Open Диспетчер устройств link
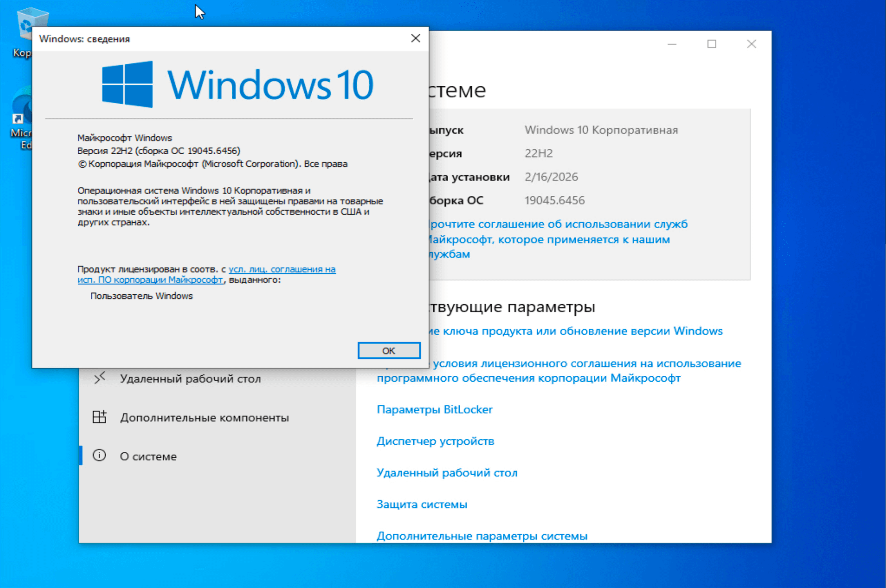886x588 pixels. click(435, 441)
